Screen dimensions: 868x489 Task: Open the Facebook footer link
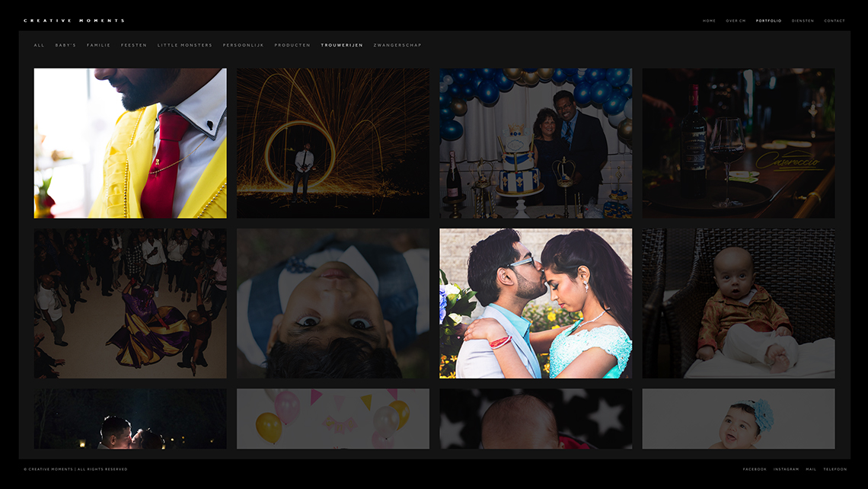[x=755, y=469]
